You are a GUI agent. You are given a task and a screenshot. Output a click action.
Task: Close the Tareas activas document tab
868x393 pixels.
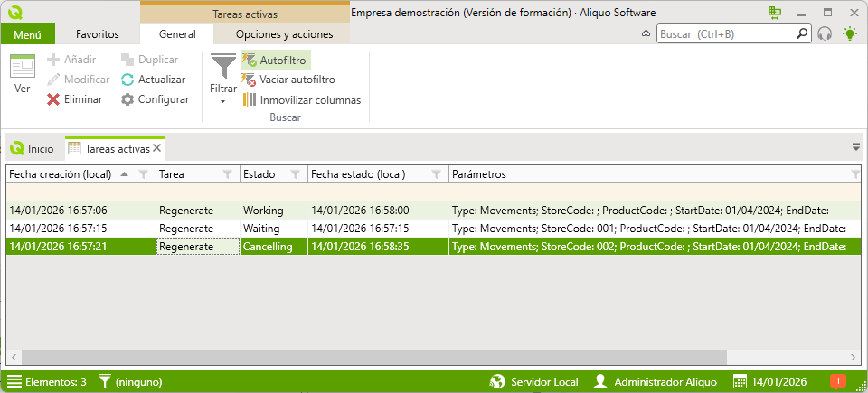click(157, 148)
